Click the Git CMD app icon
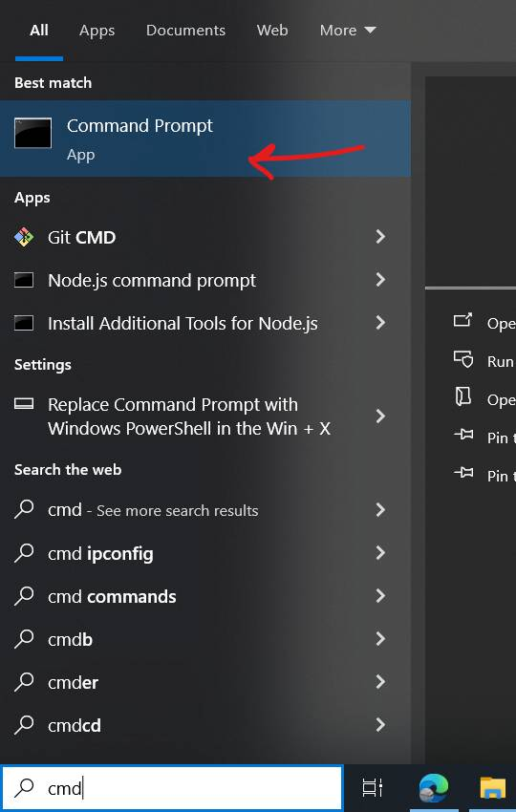516x812 pixels. pos(24,237)
